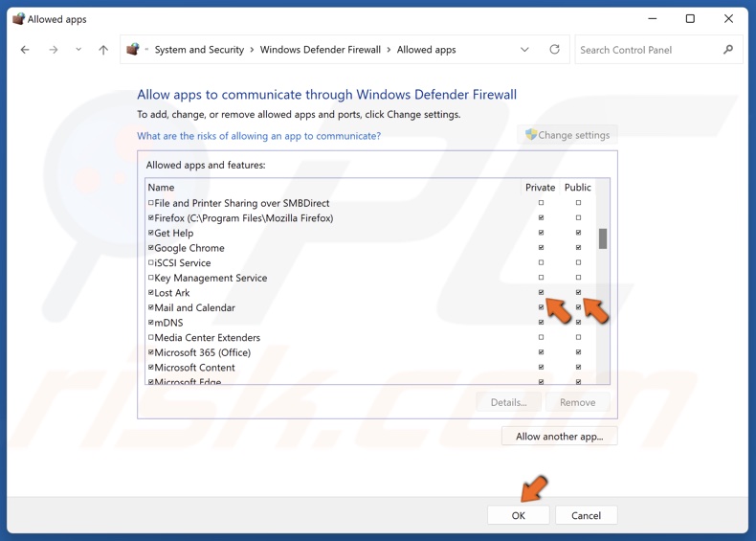Toggle Firefox Public checkbox
The height and width of the screenshot is (541, 756).
pyautogui.click(x=578, y=217)
